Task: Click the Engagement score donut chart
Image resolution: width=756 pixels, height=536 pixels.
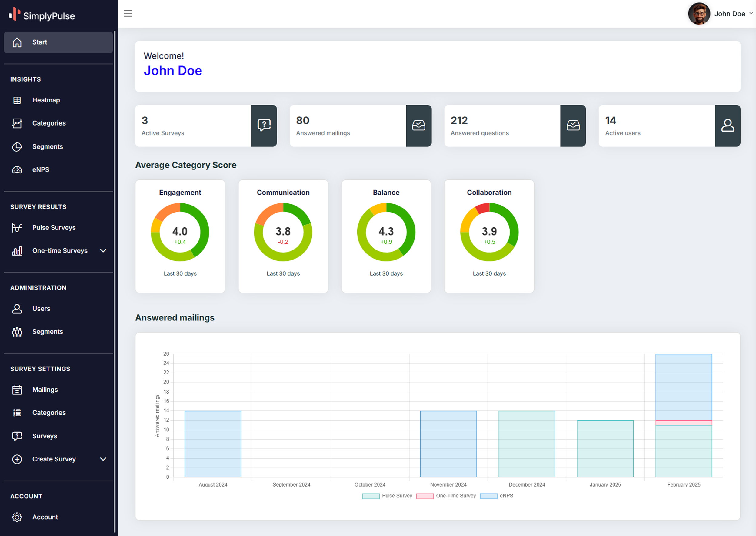Action: click(x=180, y=232)
